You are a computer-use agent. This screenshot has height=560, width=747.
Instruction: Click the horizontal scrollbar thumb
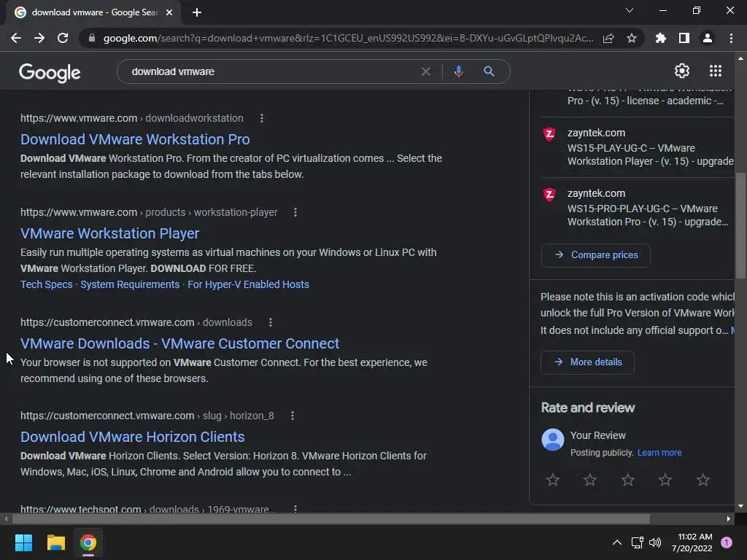click(x=331, y=519)
